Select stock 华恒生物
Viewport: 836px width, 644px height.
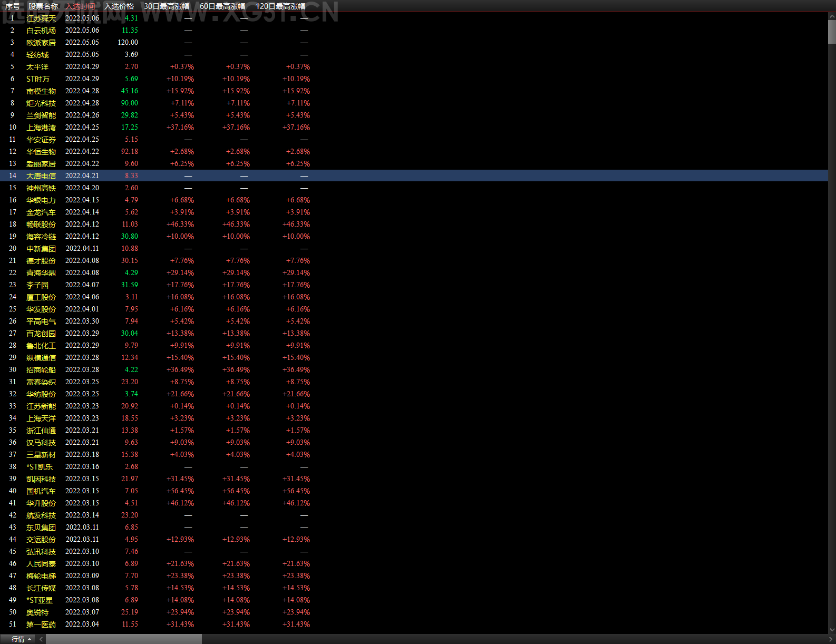[x=41, y=152]
